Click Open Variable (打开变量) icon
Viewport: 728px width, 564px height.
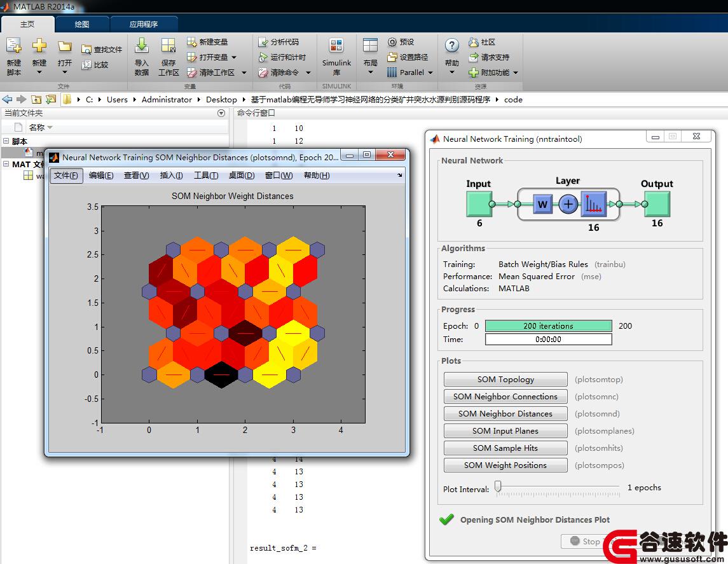192,57
